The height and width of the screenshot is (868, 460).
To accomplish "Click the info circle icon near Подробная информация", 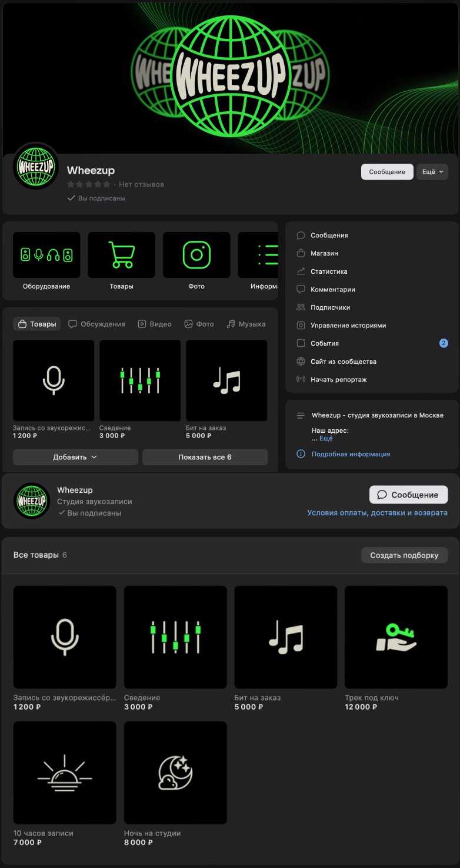I will click(301, 454).
